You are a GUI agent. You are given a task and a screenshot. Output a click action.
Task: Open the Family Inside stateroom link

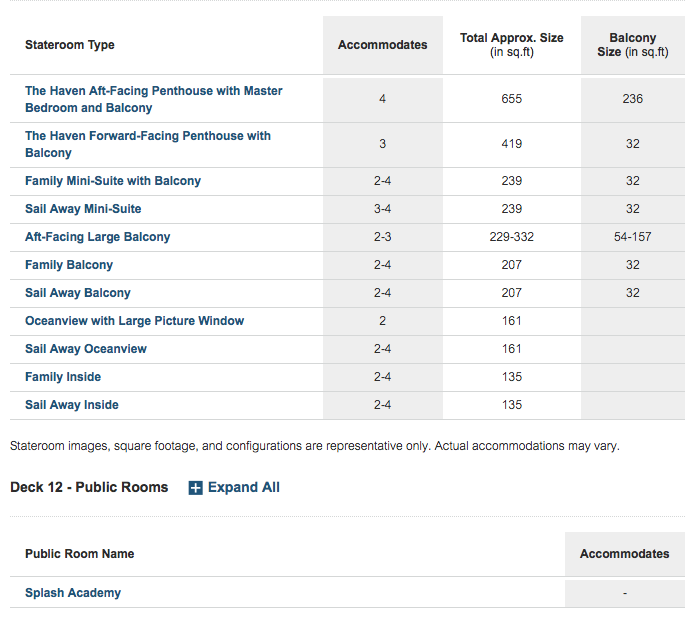(63, 377)
